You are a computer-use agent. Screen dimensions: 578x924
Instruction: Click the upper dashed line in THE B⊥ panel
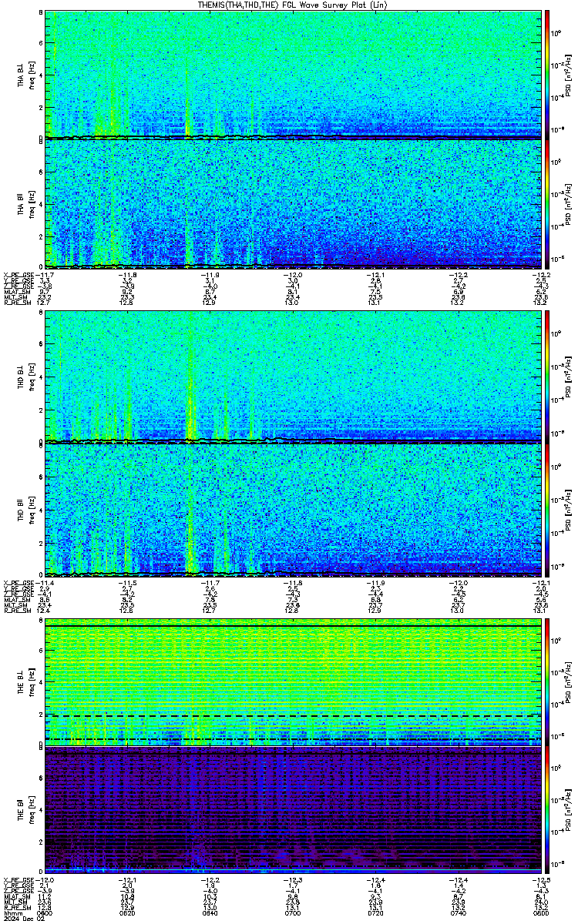(293, 716)
